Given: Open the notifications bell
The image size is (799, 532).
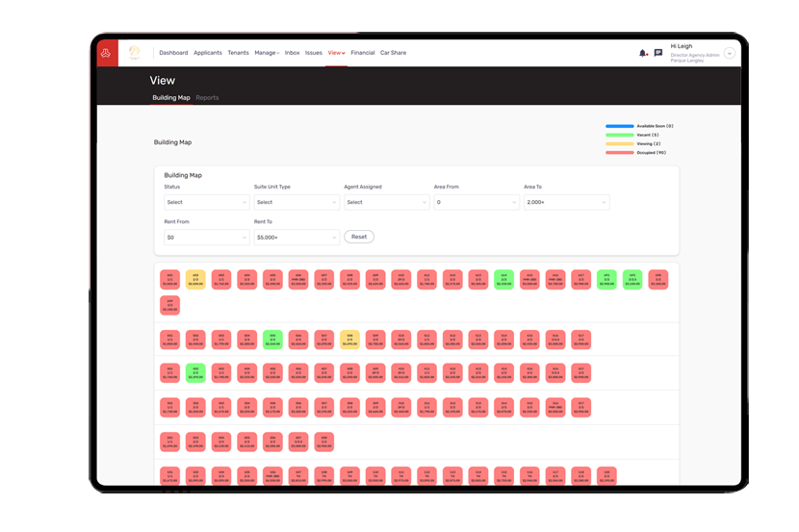Looking at the screenshot, I should 643,53.
